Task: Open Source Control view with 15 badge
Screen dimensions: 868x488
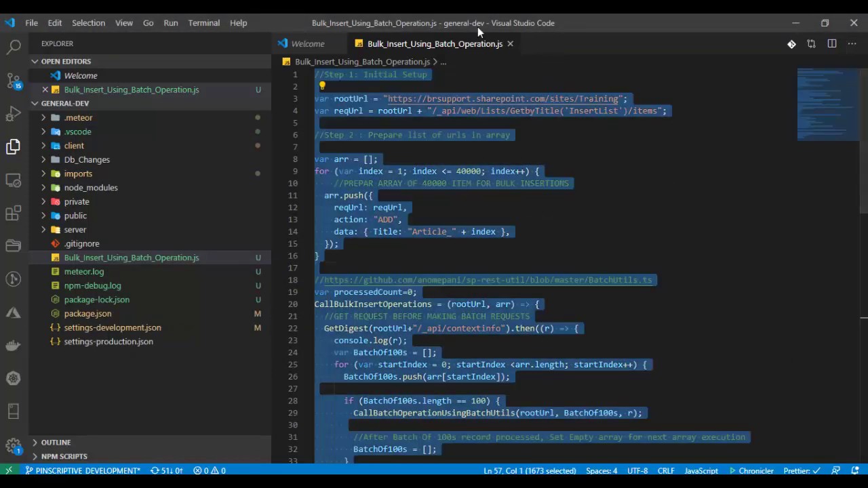Action: tap(14, 80)
